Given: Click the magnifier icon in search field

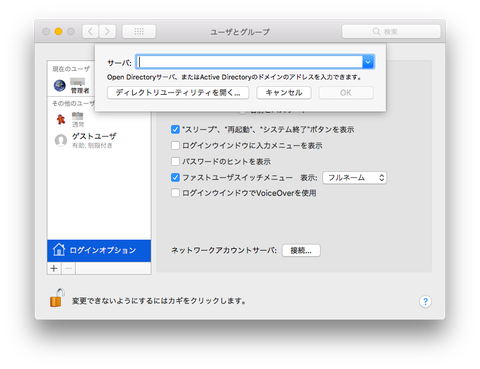Looking at the screenshot, I should [x=376, y=31].
